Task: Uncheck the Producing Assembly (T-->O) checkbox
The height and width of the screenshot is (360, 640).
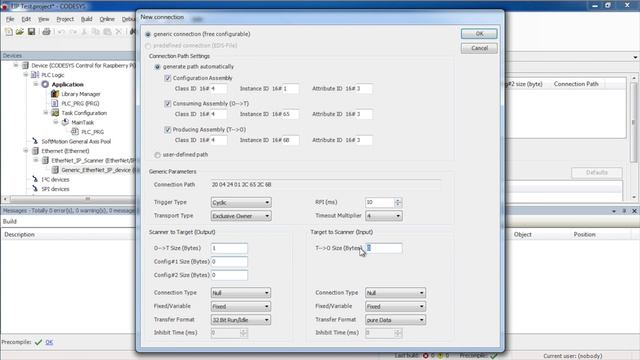Action: 167,129
